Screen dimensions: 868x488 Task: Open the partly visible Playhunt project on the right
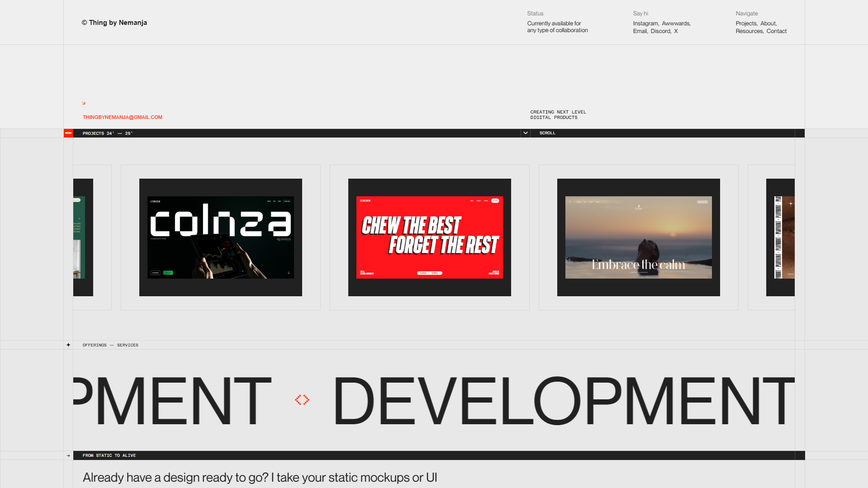[780, 237]
